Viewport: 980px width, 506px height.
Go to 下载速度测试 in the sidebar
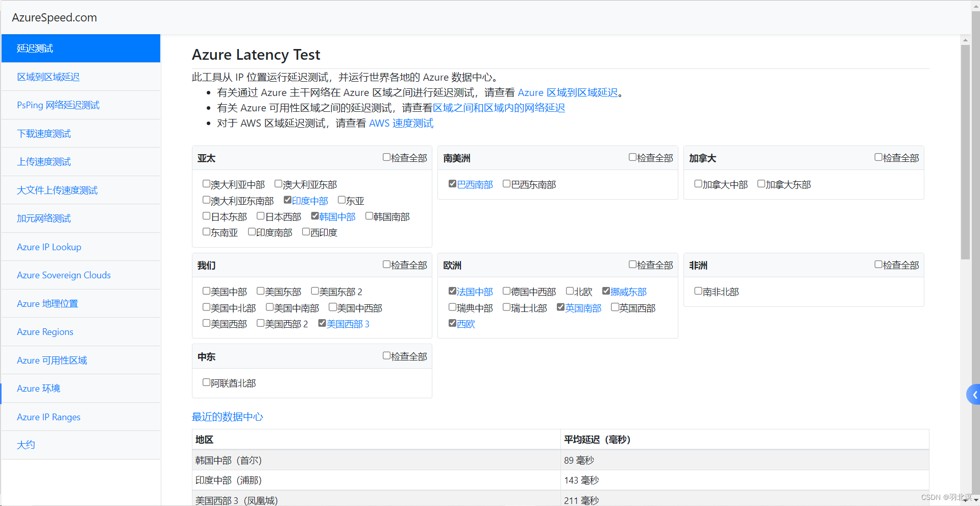pos(81,133)
